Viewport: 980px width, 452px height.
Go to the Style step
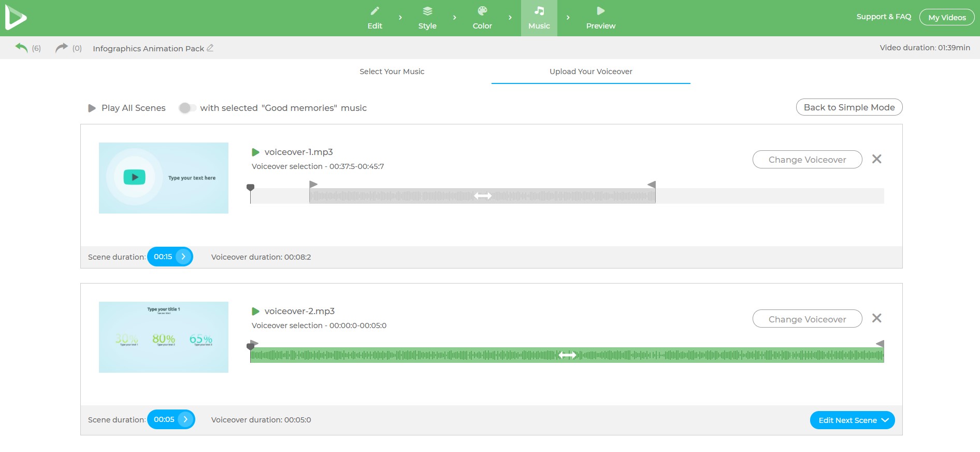click(427, 18)
